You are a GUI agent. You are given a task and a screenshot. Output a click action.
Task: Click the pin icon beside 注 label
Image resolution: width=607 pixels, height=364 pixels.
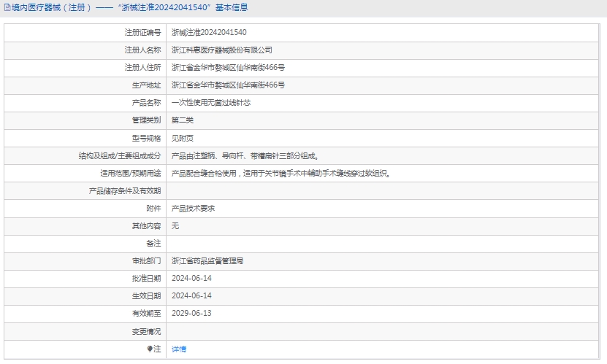point(150,349)
